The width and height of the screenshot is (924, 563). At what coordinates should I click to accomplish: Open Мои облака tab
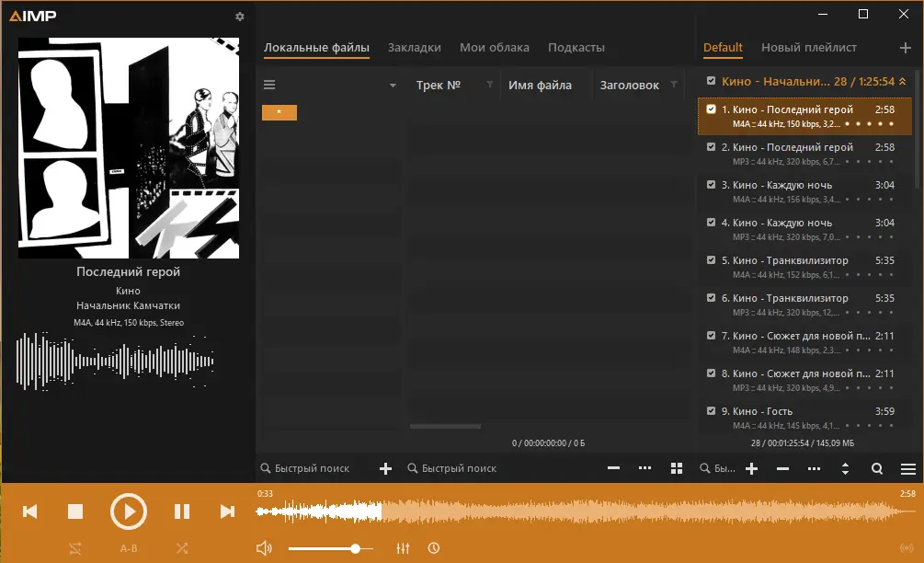(x=495, y=48)
